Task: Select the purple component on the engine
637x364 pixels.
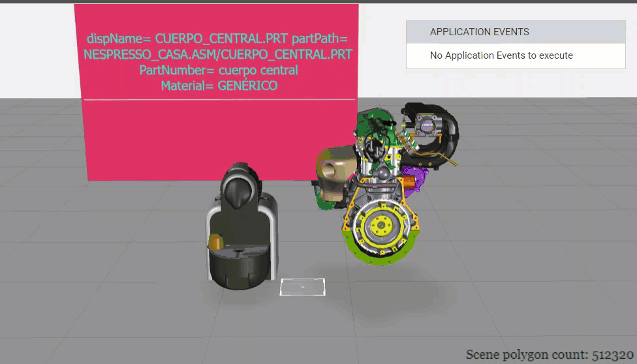Action: click(415, 181)
